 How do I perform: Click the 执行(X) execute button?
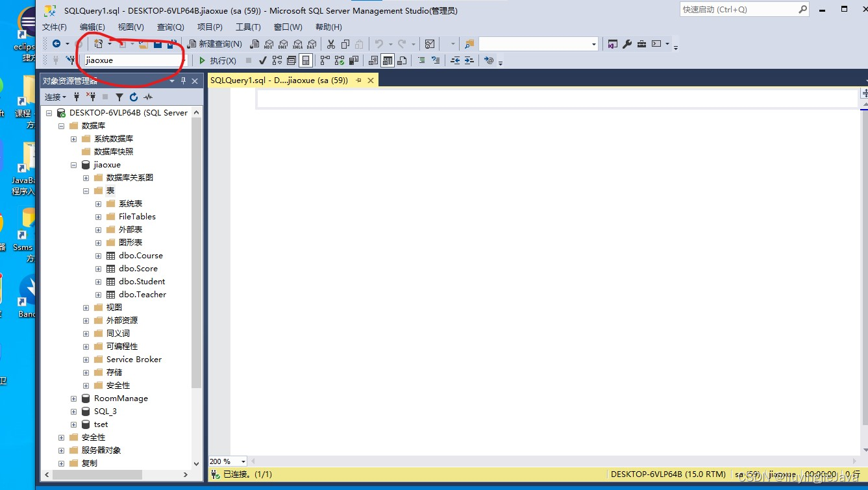(x=217, y=60)
